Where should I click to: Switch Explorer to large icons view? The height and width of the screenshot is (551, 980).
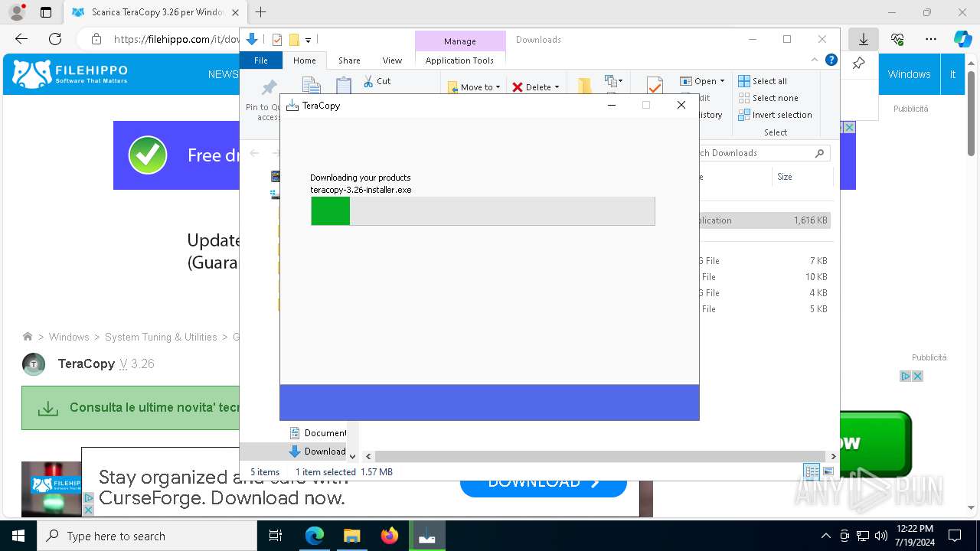828,471
